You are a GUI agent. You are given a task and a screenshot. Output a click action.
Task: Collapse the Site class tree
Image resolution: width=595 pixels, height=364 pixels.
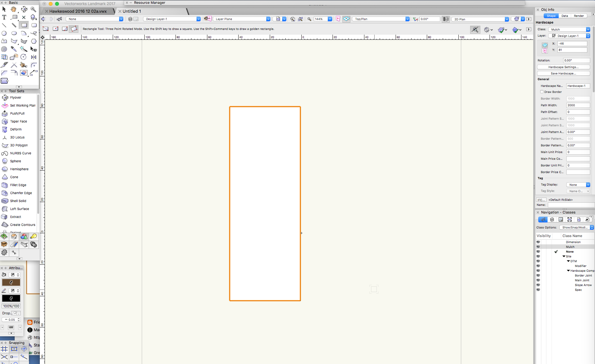[563, 256]
